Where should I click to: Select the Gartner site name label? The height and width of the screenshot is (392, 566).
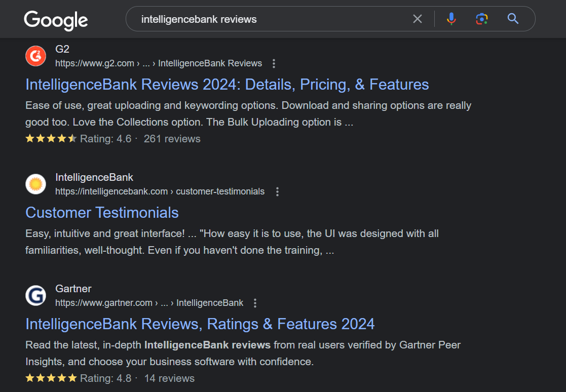(x=73, y=289)
